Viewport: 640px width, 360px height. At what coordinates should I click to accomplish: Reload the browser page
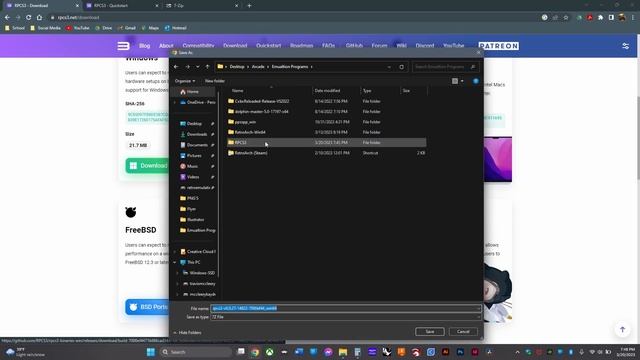(x=29, y=18)
